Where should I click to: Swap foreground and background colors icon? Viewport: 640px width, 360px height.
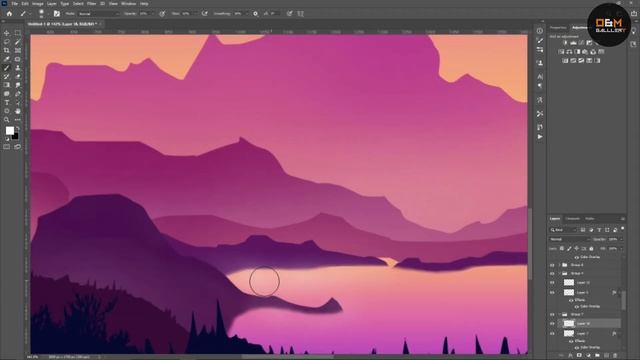[18, 129]
